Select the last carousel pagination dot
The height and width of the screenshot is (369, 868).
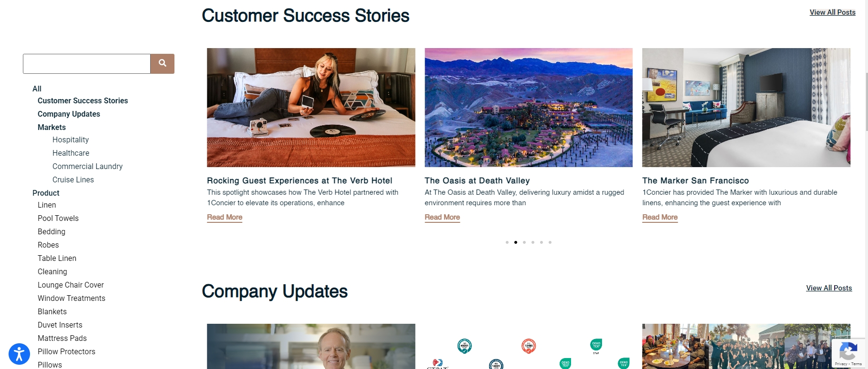pyautogui.click(x=550, y=242)
